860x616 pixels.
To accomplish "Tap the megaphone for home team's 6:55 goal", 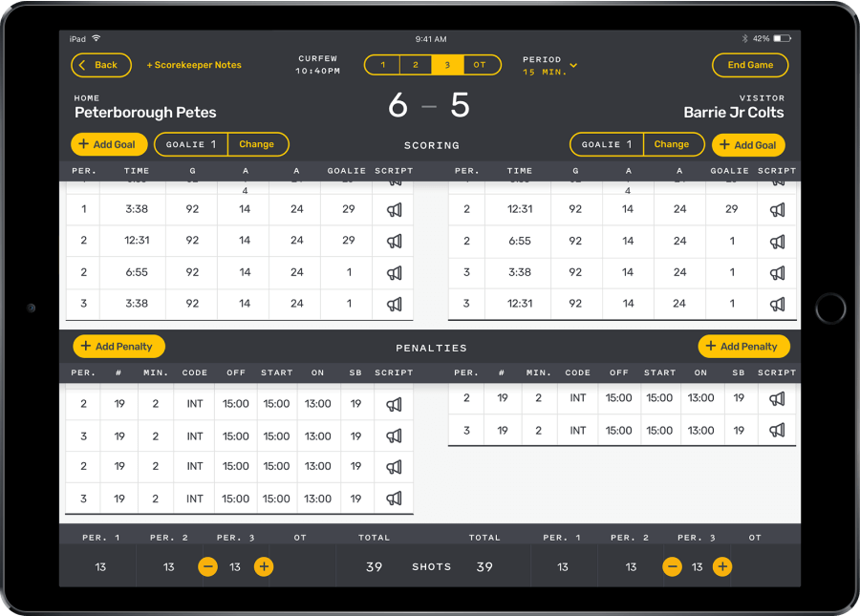I will 394,272.
